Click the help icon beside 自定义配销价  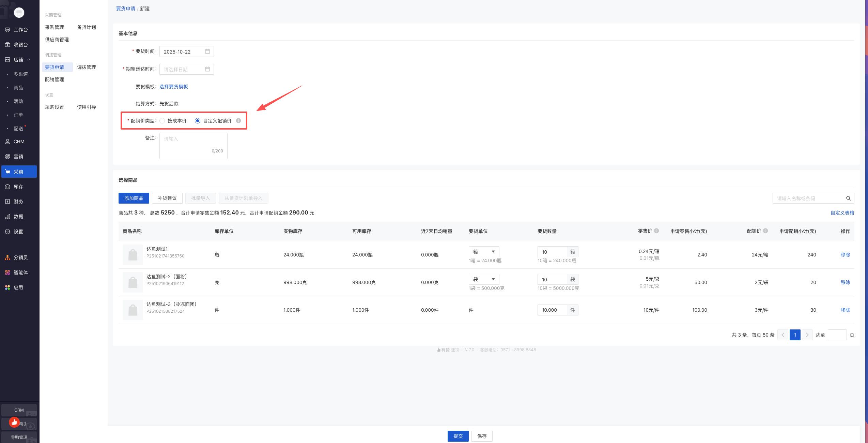tap(238, 121)
